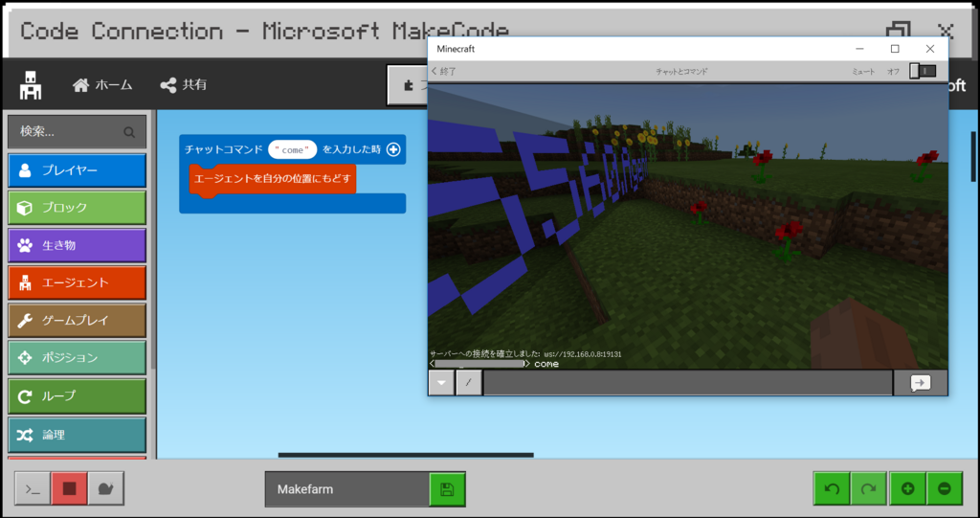
Task: Click 終了 in Minecraft chat window
Action: click(444, 71)
